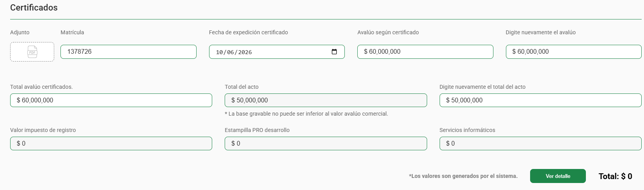Open the Ver detalle button
Viewport: 644px width, 190px height.
point(558,176)
